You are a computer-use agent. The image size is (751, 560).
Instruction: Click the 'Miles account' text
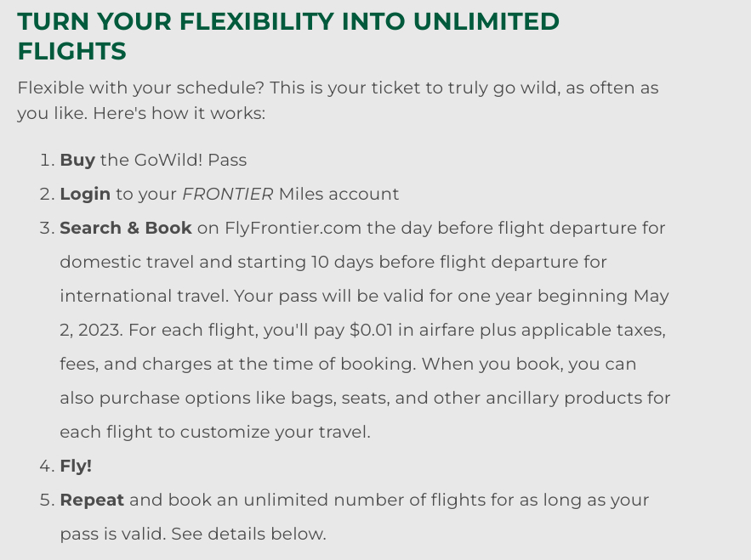point(339,194)
